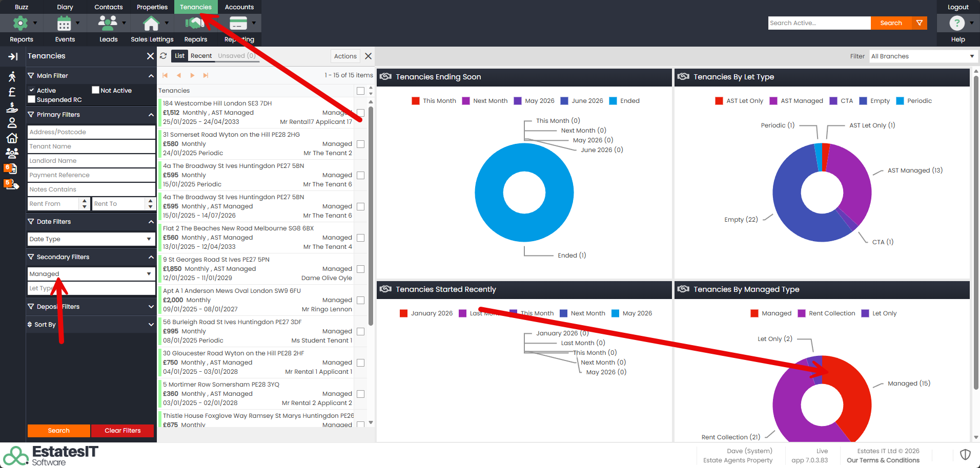980x468 pixels.
Task: Refresh the tenancies list
Action: (164, 56)
